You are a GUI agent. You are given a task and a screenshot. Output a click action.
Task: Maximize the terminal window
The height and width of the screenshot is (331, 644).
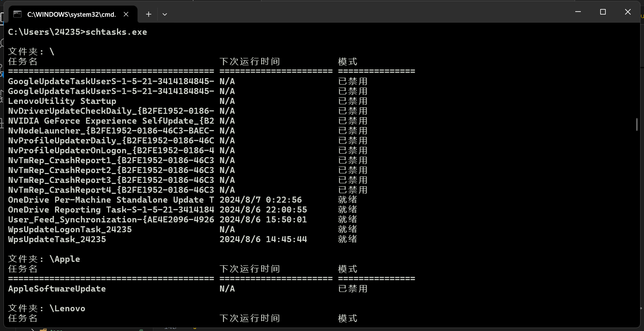point(603,12)
